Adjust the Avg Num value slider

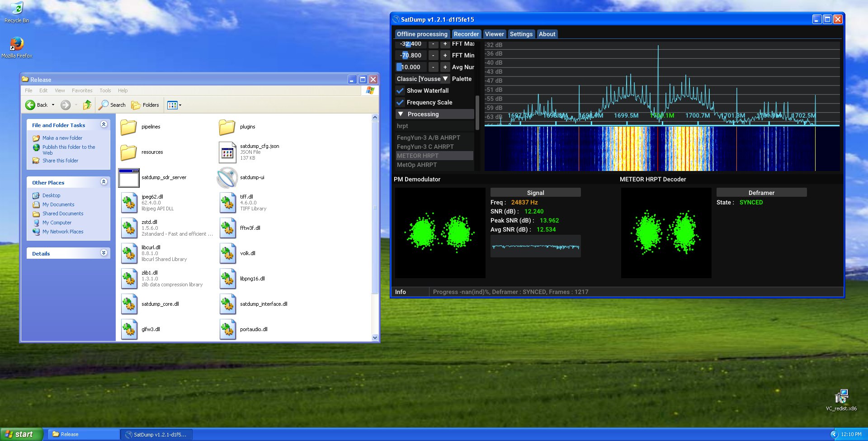click(411, 67)
